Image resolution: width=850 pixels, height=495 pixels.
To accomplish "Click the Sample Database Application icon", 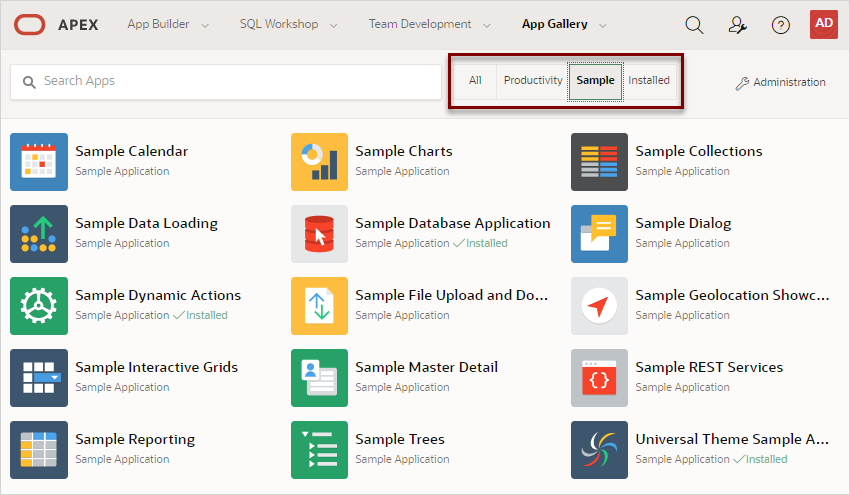I will (319, 234).
